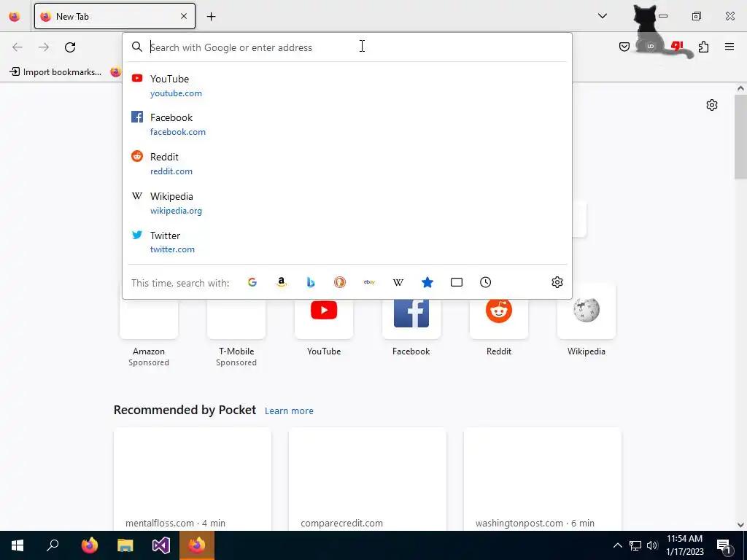Click the page vertical scrollbar thumb

click(x=740, y=137)
